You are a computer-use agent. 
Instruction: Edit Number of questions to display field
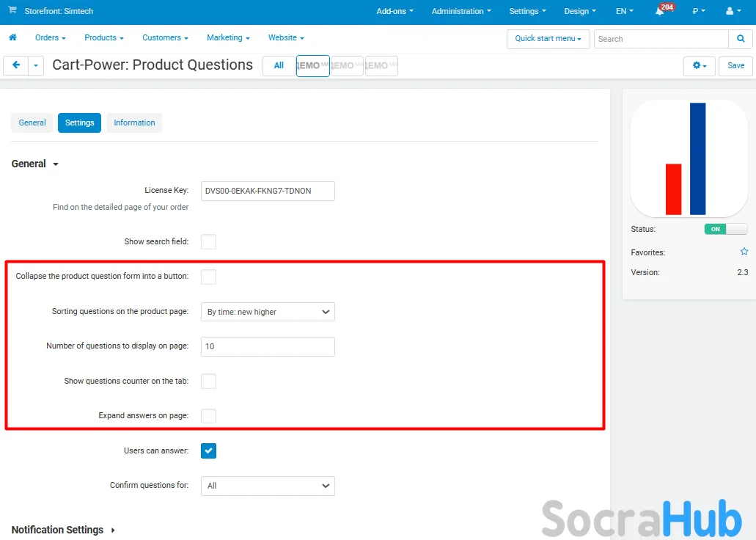pyautogui.click(x=268, y=346)
